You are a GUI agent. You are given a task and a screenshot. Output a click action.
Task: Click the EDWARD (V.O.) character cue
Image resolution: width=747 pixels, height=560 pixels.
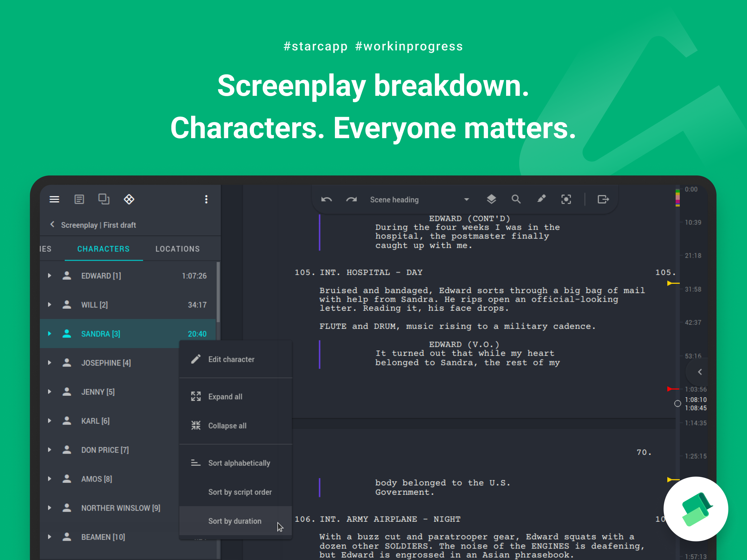coord(464,344)
